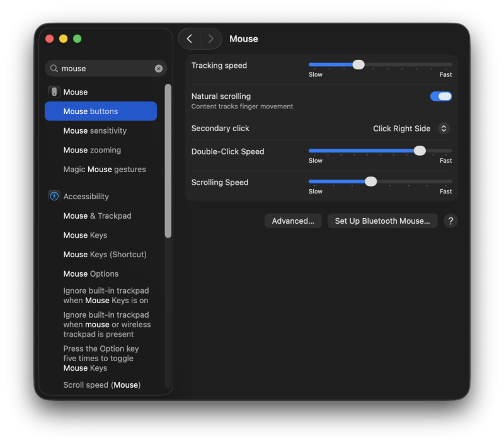Click the Tracking speed slider handle
This screenshot has height=445, width=504.
(x=358, y=64)
